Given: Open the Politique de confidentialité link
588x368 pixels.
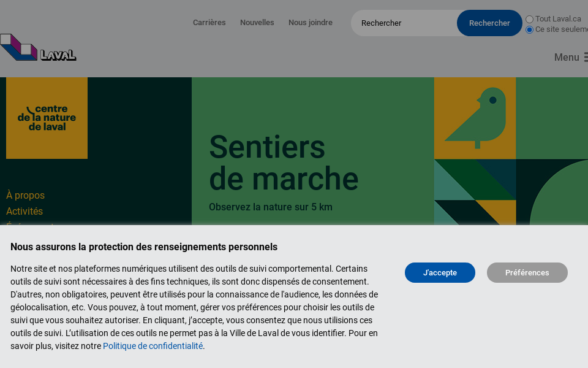Looking at the screenshot, I should coord(153,346).
